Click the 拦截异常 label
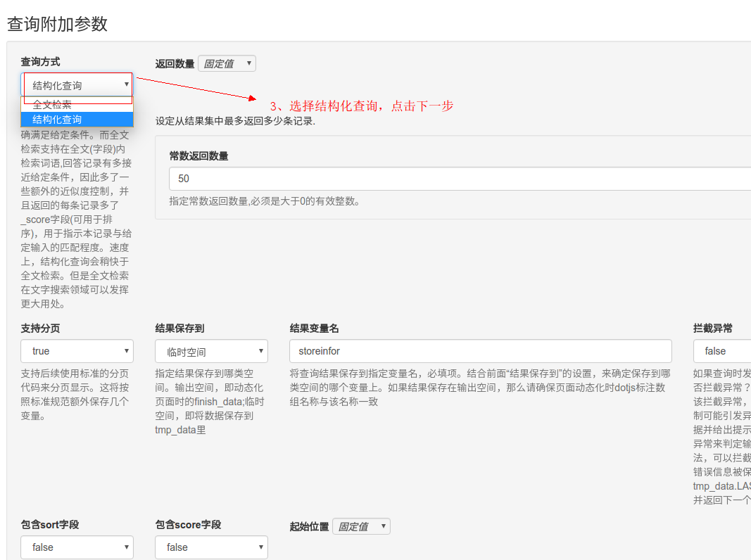Image resolution: width=751 pixels, height=560 pixels. point(713,329)
